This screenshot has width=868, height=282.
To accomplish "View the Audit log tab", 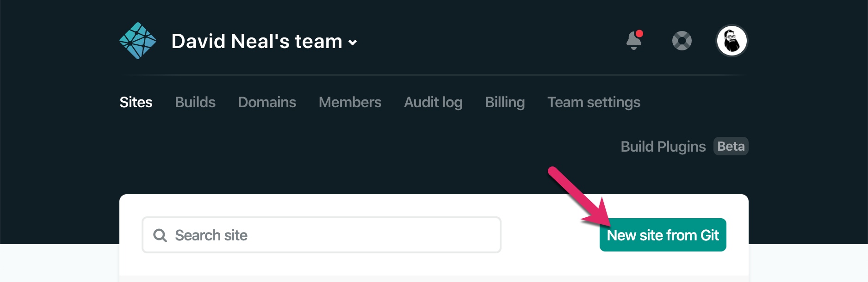I will click(x=433, y=102).
